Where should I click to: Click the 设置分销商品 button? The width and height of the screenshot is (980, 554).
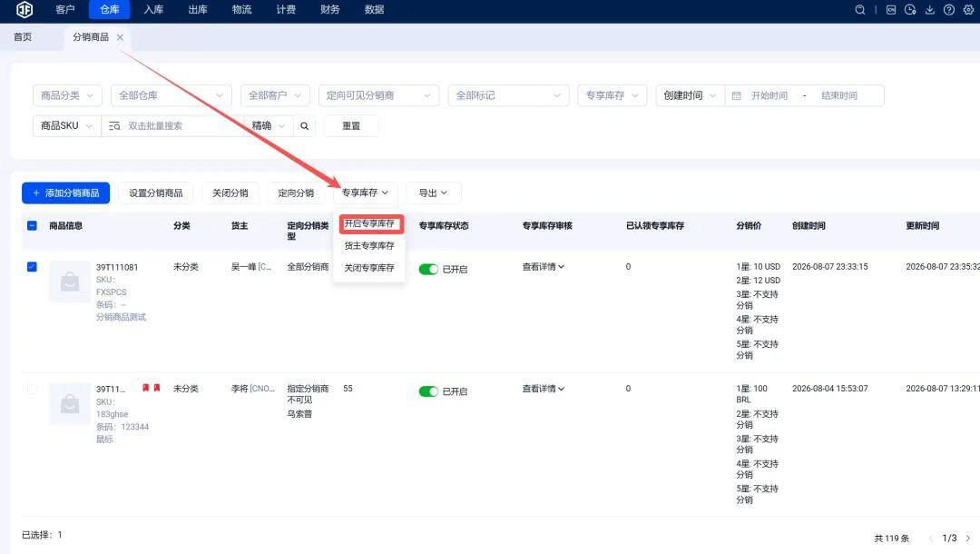click(x=156, y=193)
